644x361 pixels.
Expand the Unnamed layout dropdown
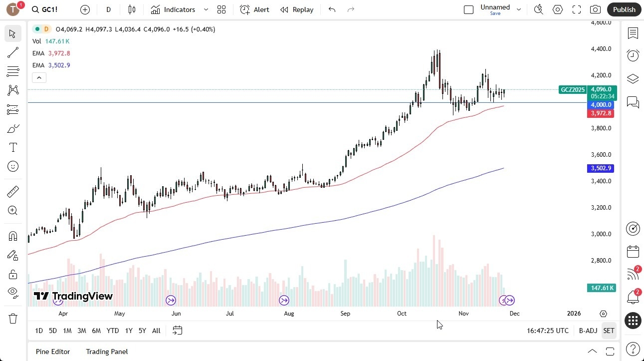(x=518, y=8)
